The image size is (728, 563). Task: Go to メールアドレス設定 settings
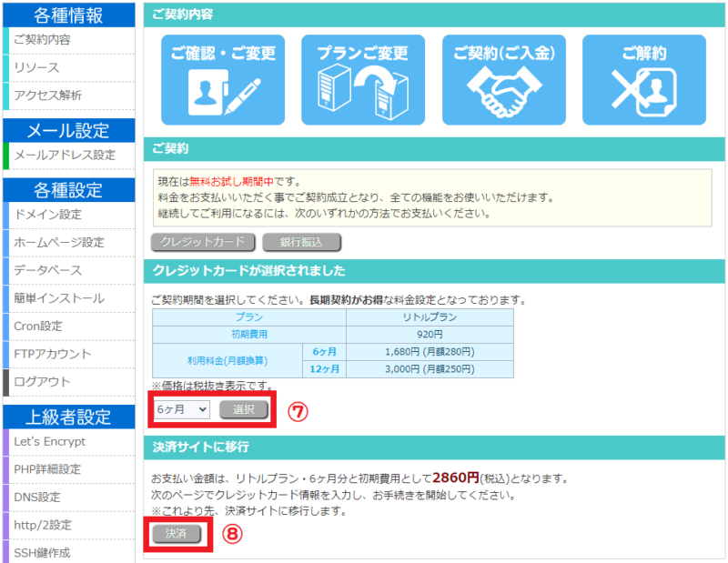coord(56,154)
